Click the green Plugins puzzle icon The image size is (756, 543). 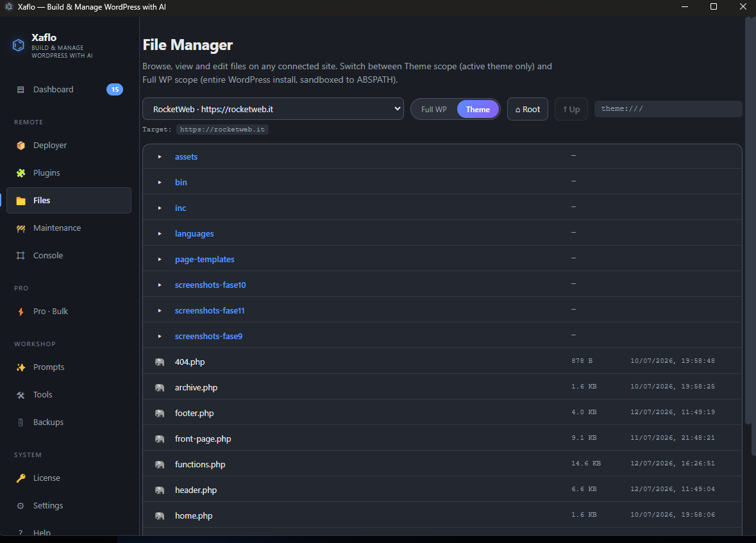[x=21, y=173]
